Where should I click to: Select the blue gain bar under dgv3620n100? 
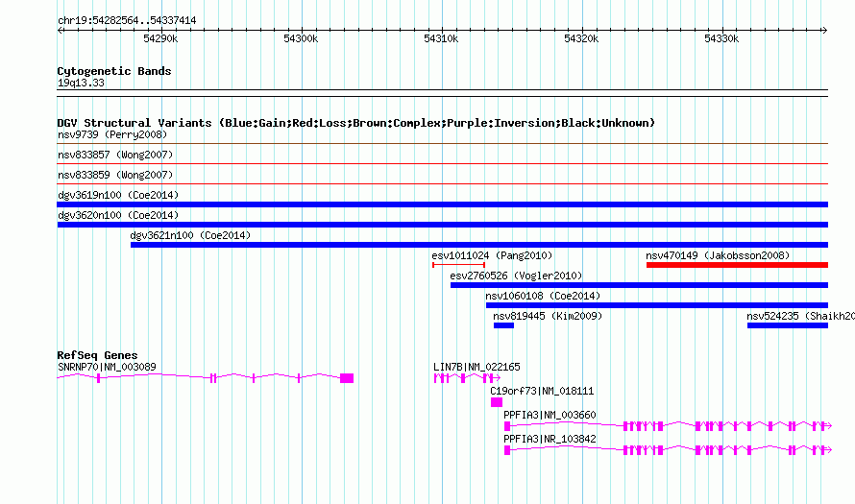[x=442, y=225]
